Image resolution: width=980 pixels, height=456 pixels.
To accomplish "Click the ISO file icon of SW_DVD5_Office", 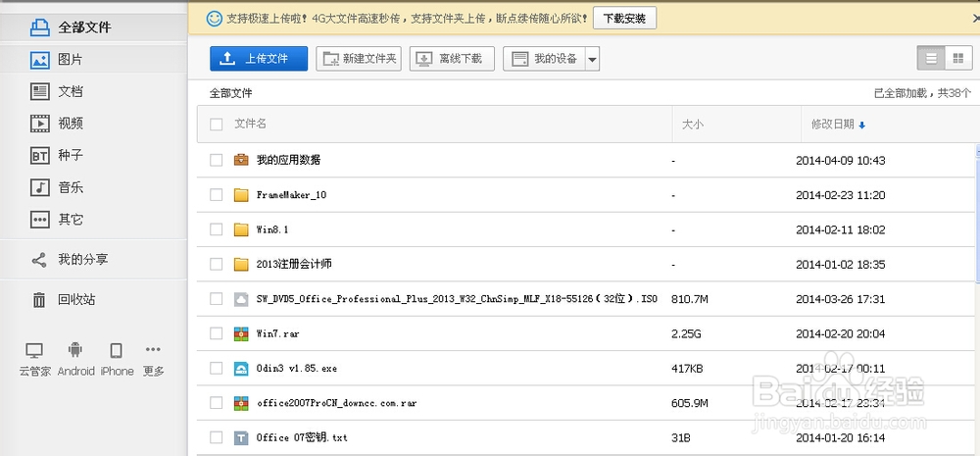I will 241,299.
